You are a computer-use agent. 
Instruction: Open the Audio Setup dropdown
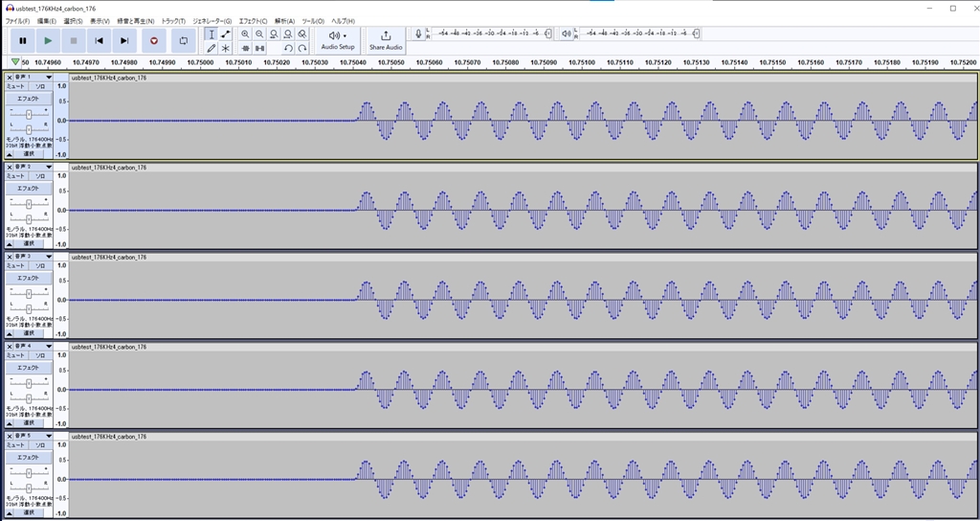tap(337, 40)
